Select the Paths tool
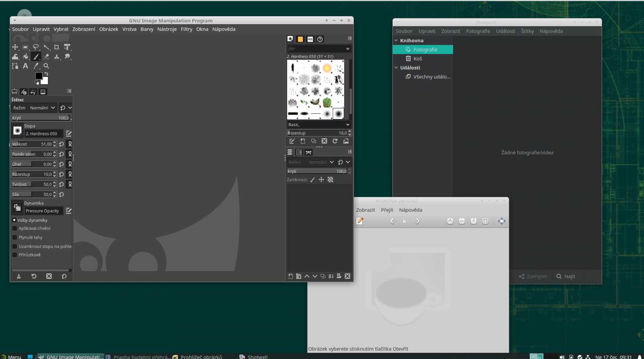The width and height of the screenshot is (644, 359). click(15, 66)
